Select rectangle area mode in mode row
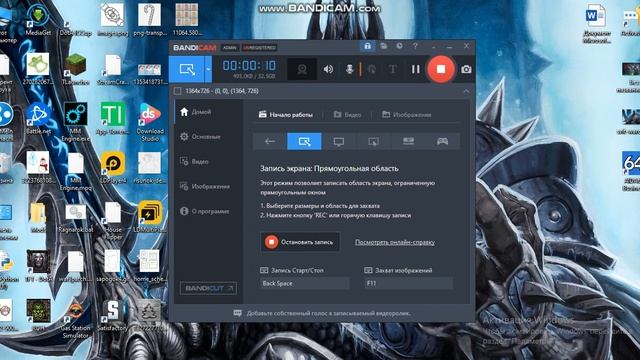The image size is (640, 360). [x=304, y=141]
